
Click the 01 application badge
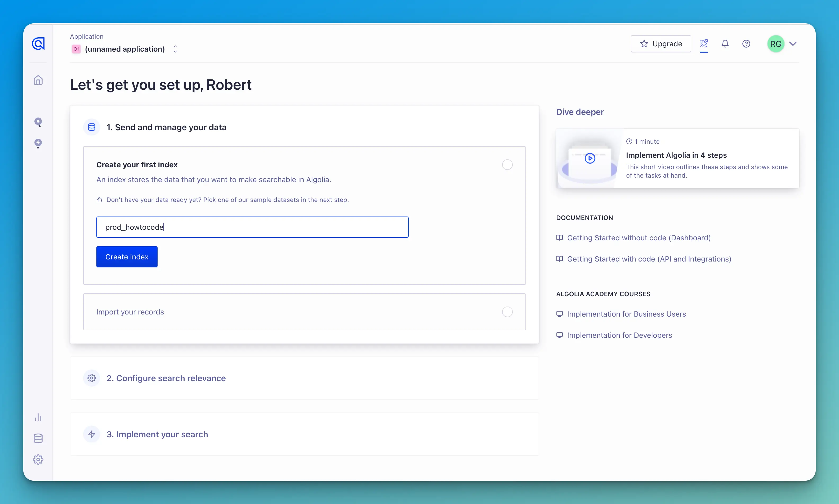(x=77, y=49)
